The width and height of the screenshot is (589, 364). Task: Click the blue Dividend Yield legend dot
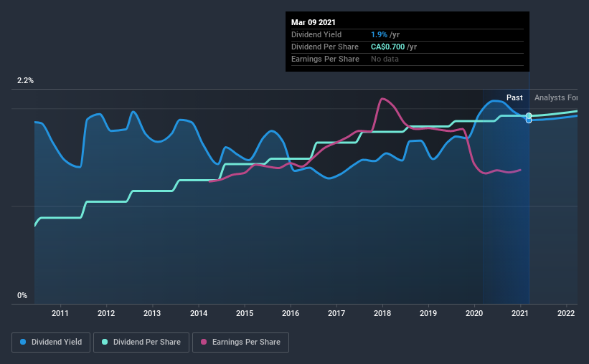(x=23, y=342)
